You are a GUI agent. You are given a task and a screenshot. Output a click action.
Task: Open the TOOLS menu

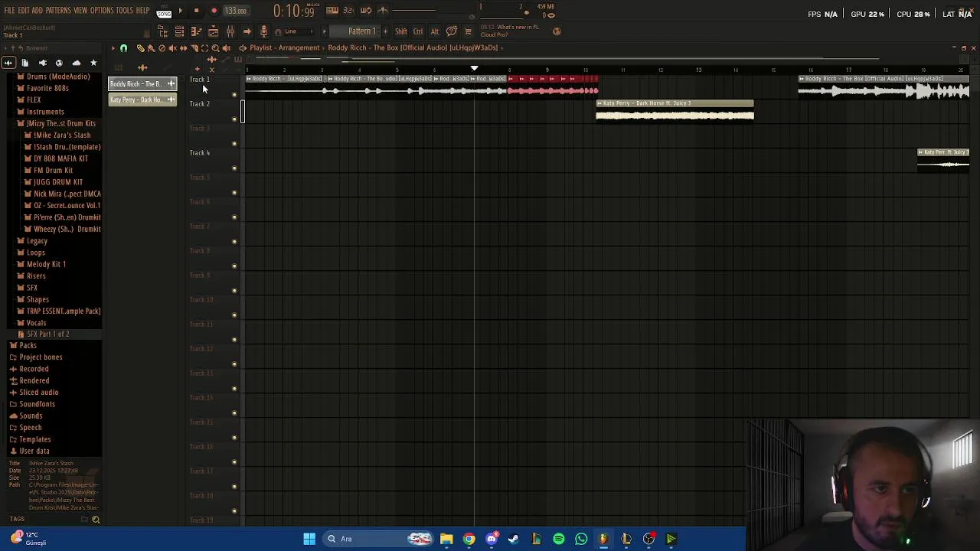[x=125, y=11]
